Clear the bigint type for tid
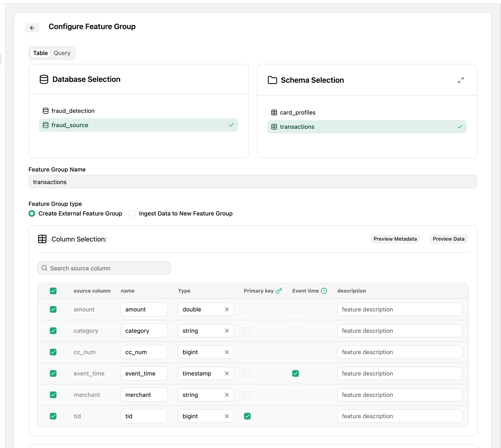Viewport: 501px width, 448px height. click(227, 416)
